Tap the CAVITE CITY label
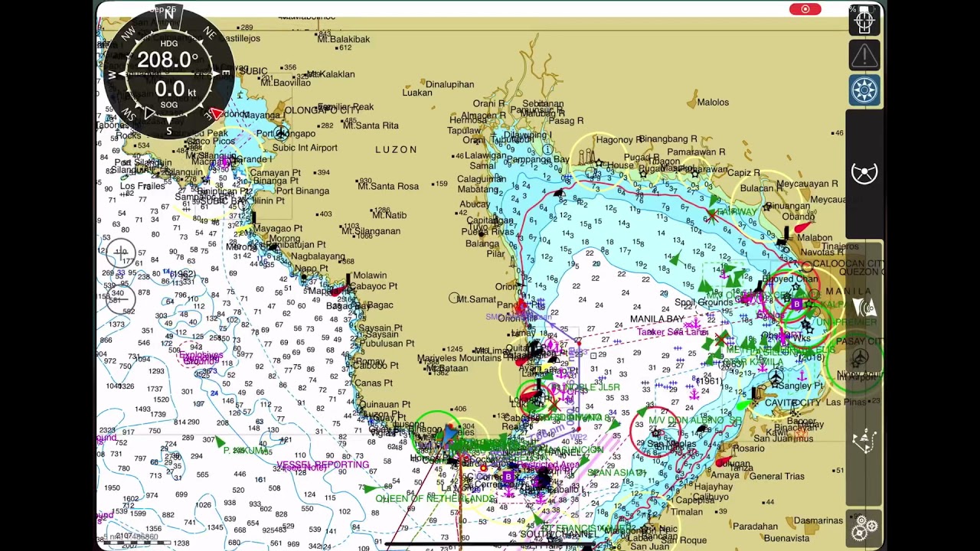This screenshot has height=551, width=980. pyautogui.click(x=792, y=403)
